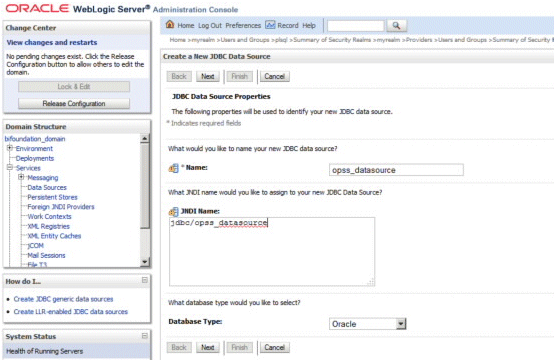
Task: Collapse the System Status panel
Action: pos(145,336)
